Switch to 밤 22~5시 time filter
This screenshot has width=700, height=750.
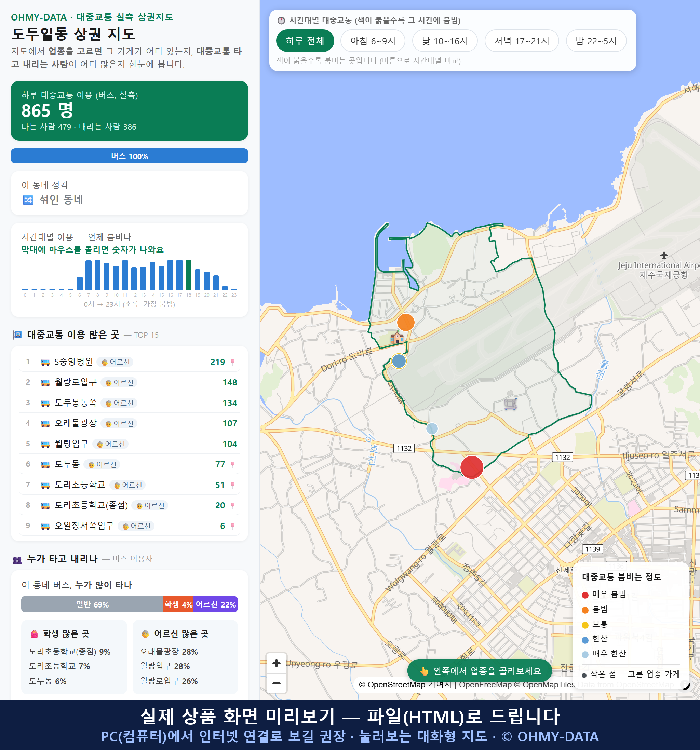pyautogui.click(x=596, y=41)
